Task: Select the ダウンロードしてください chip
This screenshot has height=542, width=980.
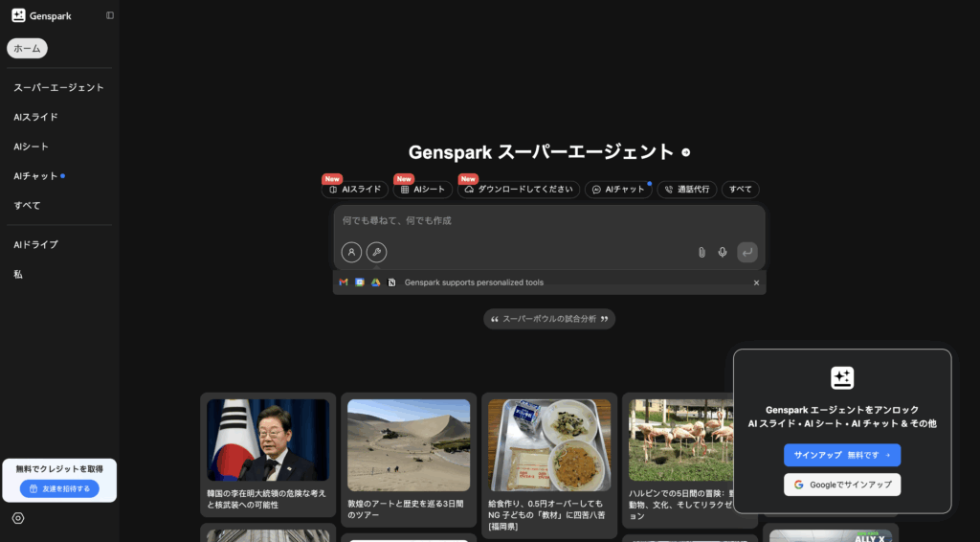Action: click(519, 190)
